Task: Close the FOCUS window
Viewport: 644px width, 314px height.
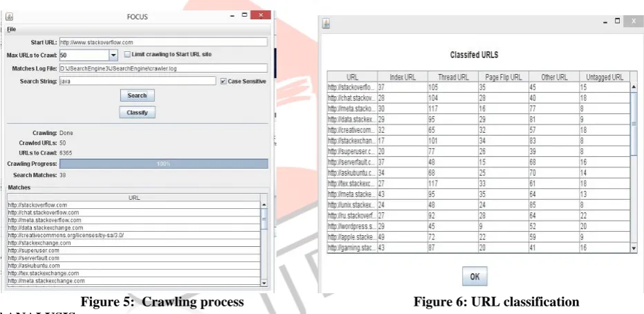Action: click(260, 15)
